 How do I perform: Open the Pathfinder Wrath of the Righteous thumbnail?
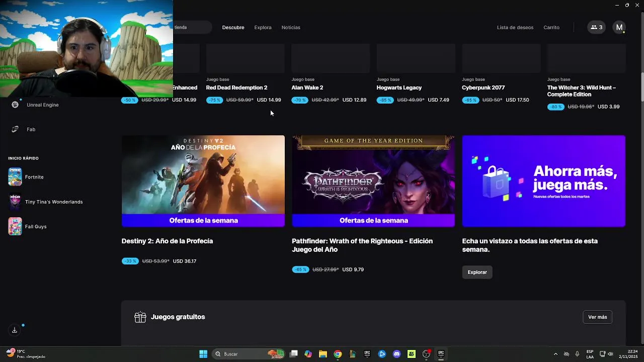click(x=373, y=181)
